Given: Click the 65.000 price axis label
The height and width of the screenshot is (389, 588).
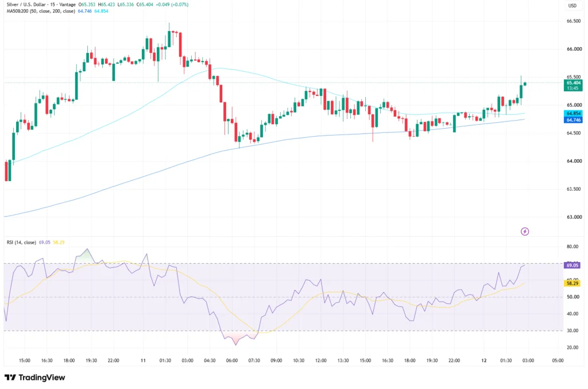Looking at the screenshot, I should [574, 105].
